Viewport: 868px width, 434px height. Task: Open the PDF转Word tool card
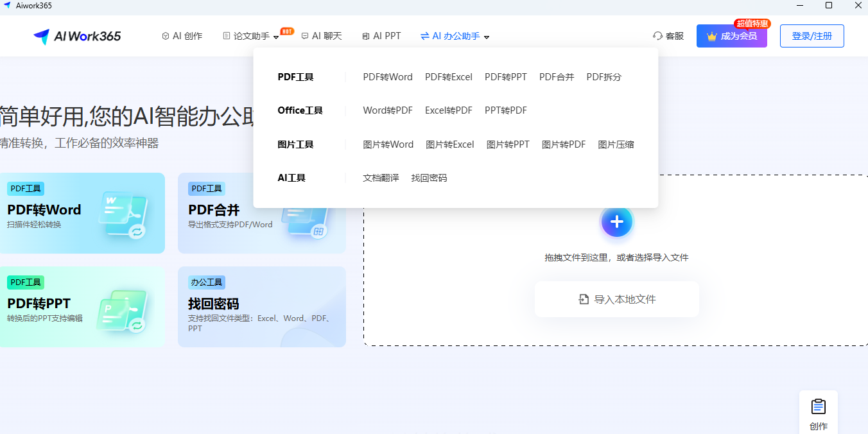83,213
